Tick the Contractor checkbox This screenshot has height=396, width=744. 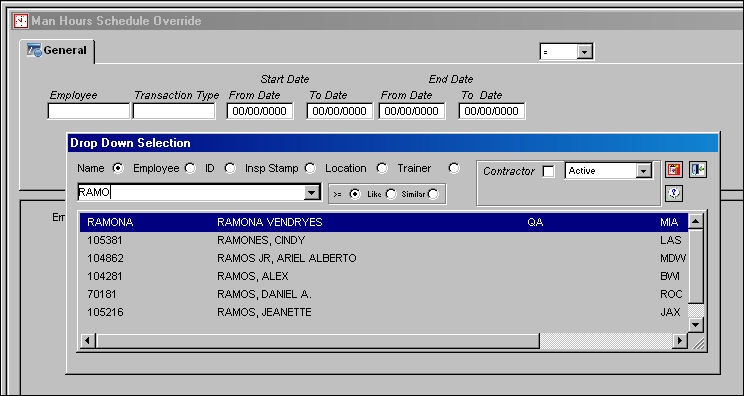click(x=549, y=171)
